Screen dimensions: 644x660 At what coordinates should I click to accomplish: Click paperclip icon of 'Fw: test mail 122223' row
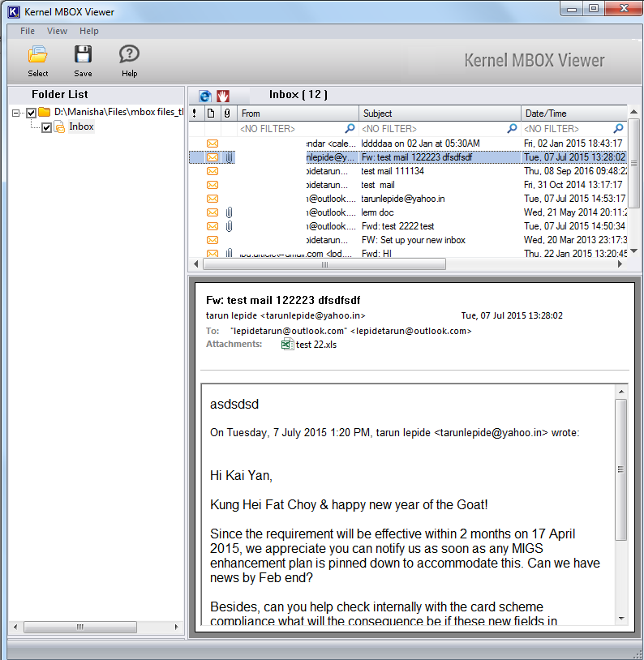229,157
